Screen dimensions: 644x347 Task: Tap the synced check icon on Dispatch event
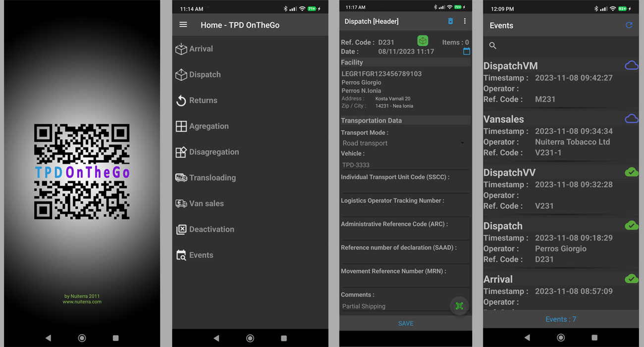pos(631,226)
